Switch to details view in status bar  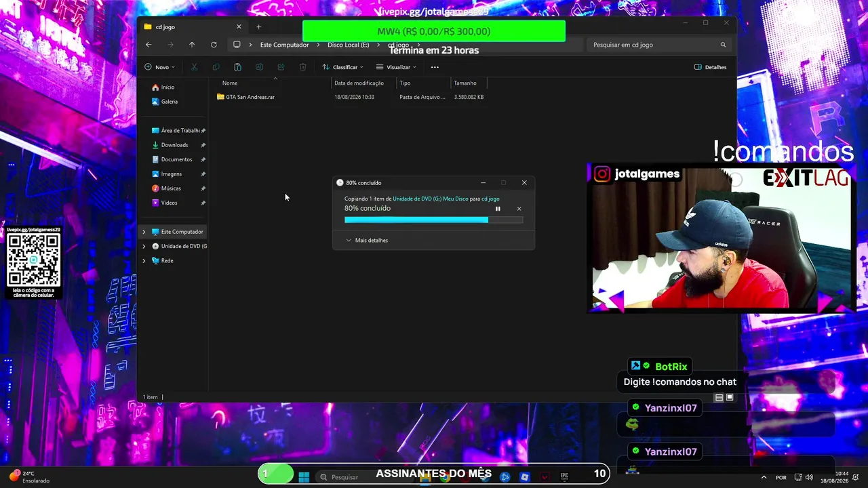click(x=719, y=398)
